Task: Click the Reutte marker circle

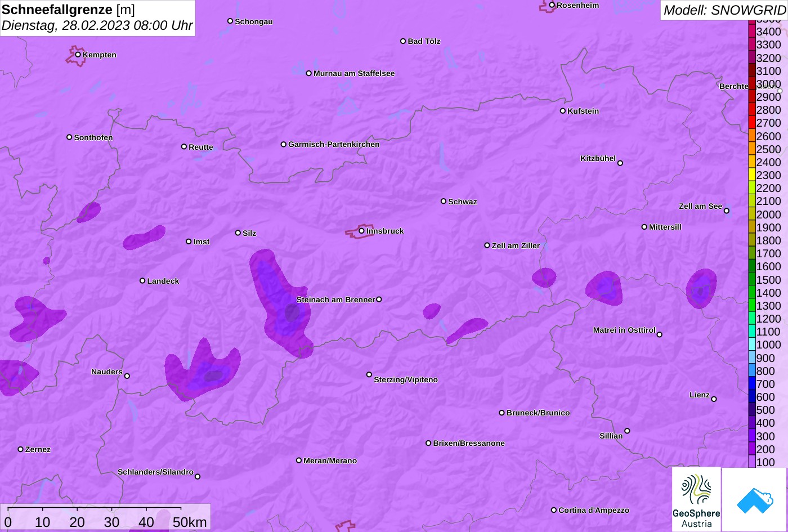Action: [x=184, y=146]
